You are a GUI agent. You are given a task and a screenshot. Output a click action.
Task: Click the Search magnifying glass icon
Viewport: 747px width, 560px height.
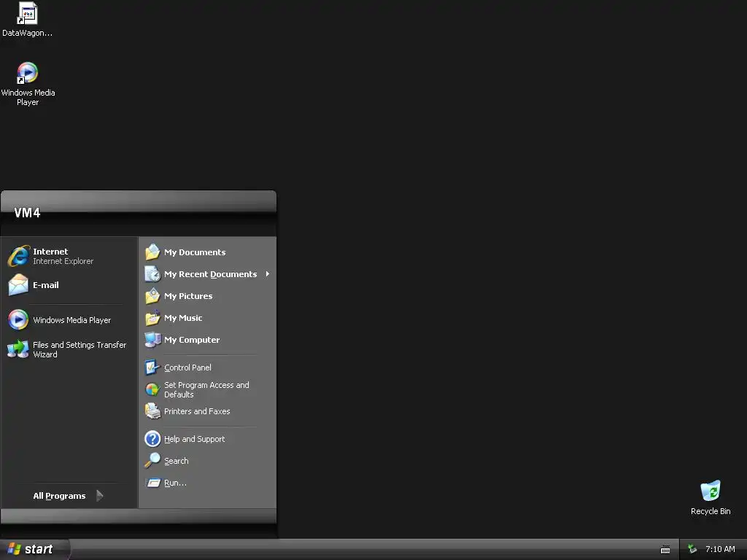pyautogui.click(x=152, y=461)
